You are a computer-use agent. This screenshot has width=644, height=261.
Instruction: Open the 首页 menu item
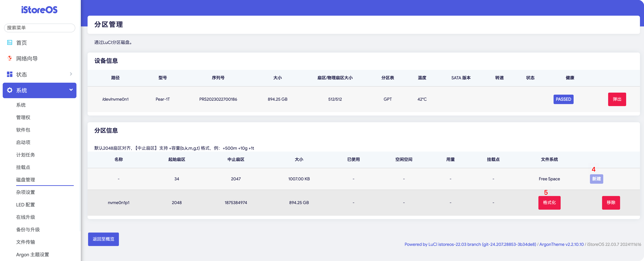[x=22, y=43]
